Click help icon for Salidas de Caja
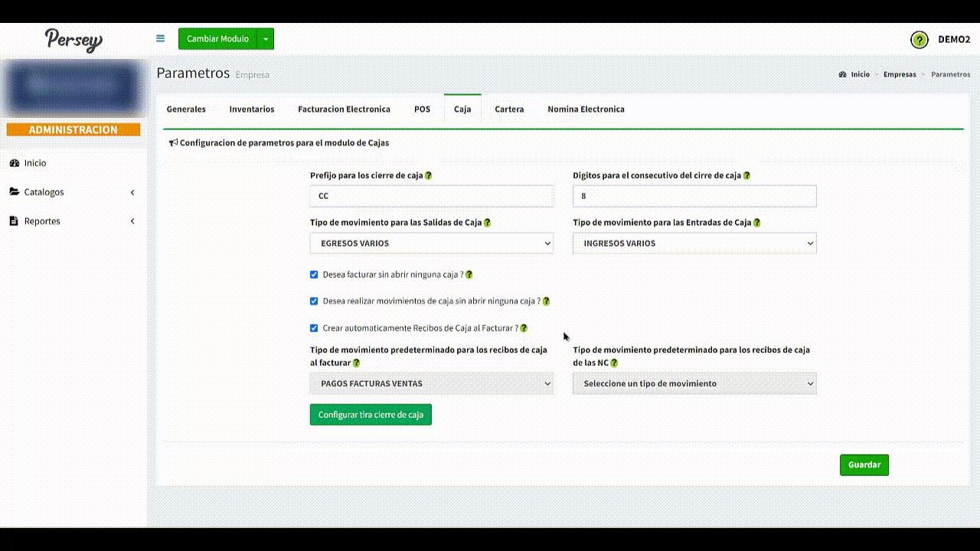Screen dimensions: 980x551 tap(488, 223)
